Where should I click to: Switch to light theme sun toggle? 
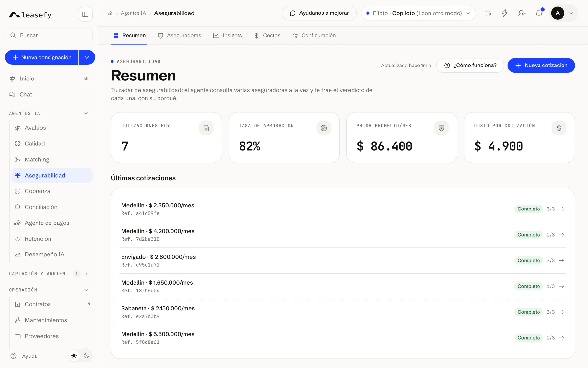74,356
